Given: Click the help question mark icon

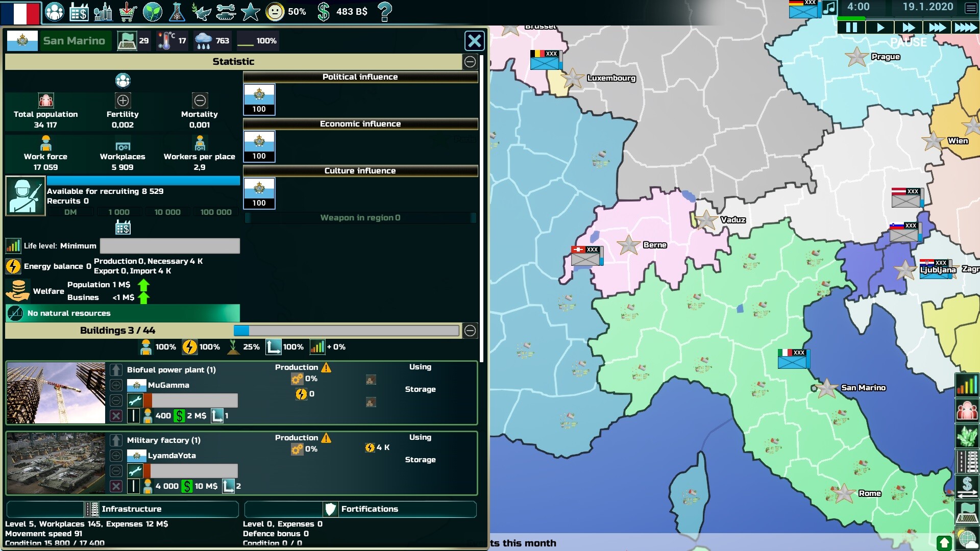Looking at the screenshot, I should pos(385,11).
